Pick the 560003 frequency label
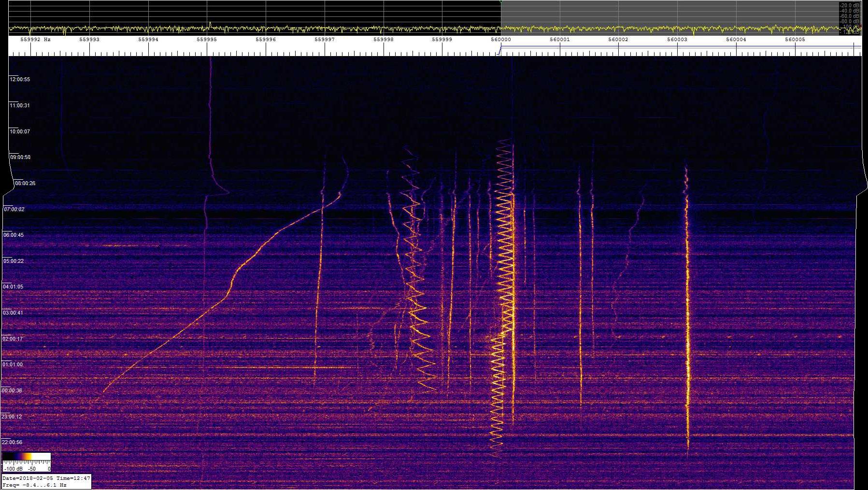Image resolution: width=868 pixels, height=490 pixels. point(677,40)
